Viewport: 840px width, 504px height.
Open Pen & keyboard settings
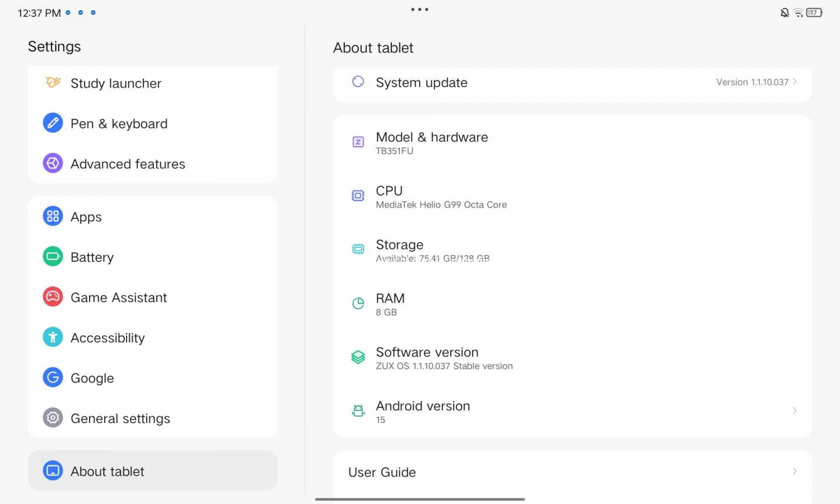pyautogui.click(x=152, y=123)
